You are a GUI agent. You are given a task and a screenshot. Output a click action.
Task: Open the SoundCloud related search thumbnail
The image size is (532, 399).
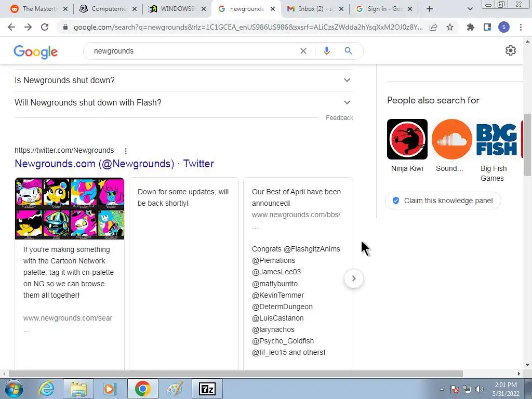451,139
